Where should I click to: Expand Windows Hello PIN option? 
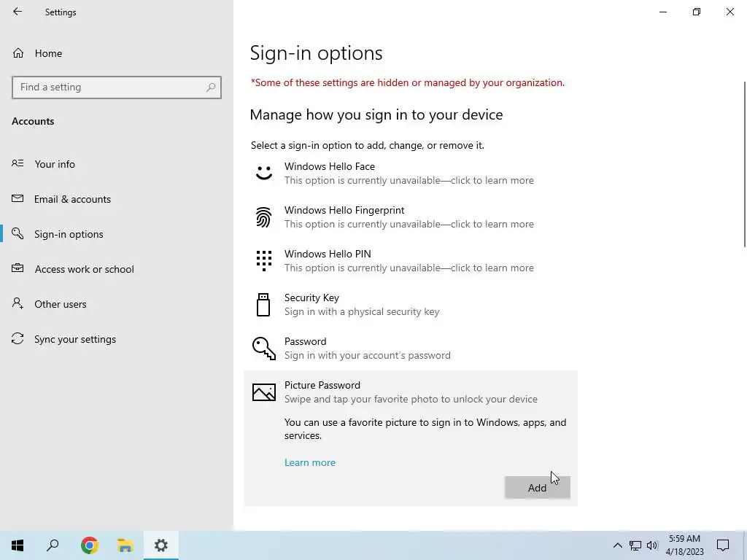coord(411,261)
